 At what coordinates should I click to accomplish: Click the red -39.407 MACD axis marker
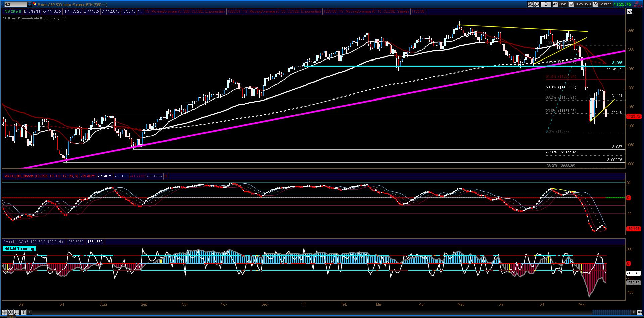pyautogui.click(x=634, y=229)
